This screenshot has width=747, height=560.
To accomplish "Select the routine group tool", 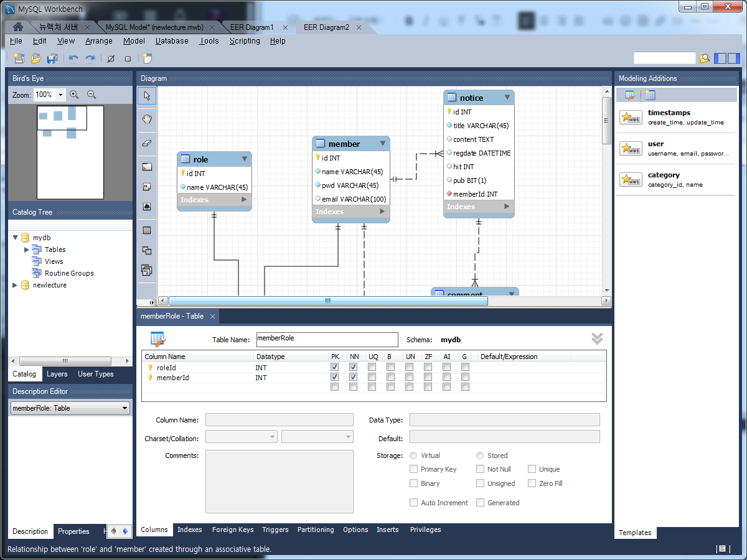I will click(147, 270).
